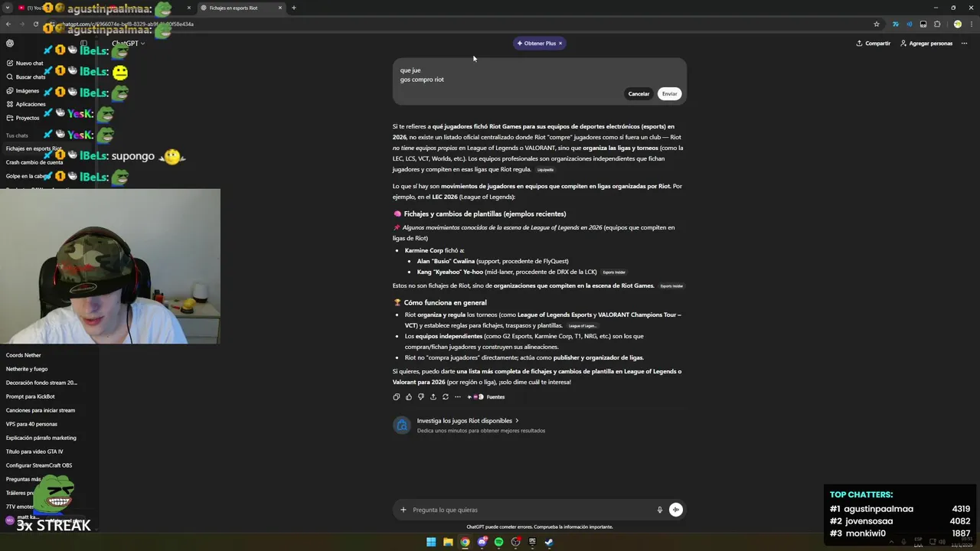Open Epic Games from the taskbar

click(532, 542)
